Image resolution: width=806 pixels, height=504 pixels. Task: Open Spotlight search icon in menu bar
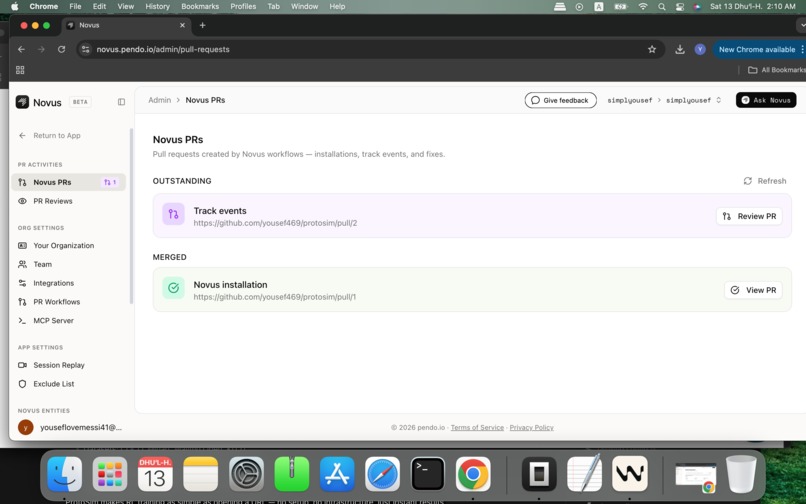[662, 7]
